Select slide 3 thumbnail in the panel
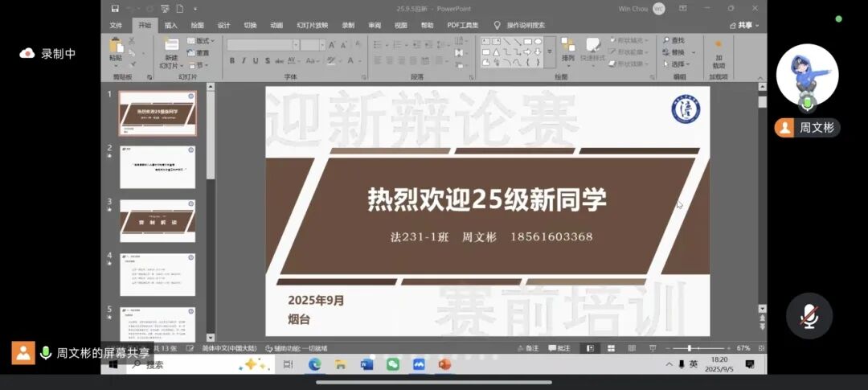This screenshot has width=868, height=390. click(x=158, y=220)
